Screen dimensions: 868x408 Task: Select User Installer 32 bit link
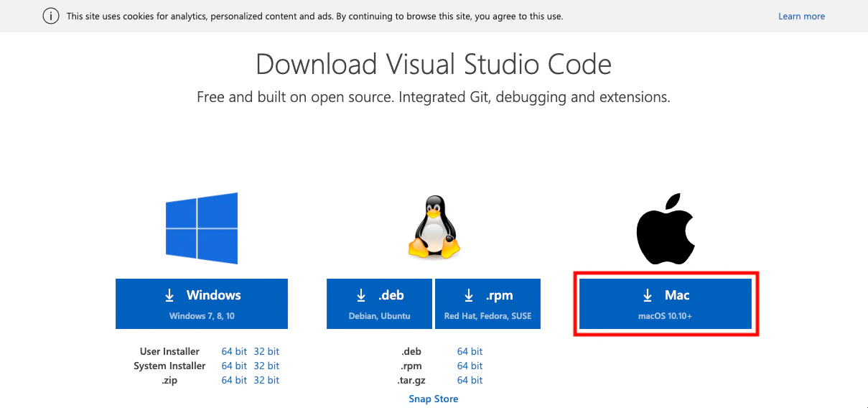coord(266,351)
